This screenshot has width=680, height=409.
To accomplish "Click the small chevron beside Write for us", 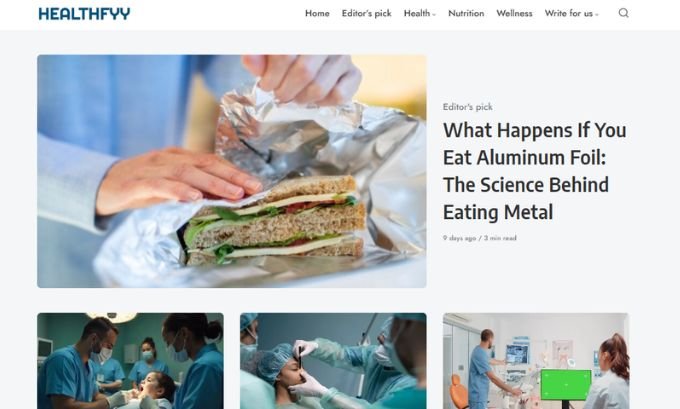I will (x=596, y=14).
